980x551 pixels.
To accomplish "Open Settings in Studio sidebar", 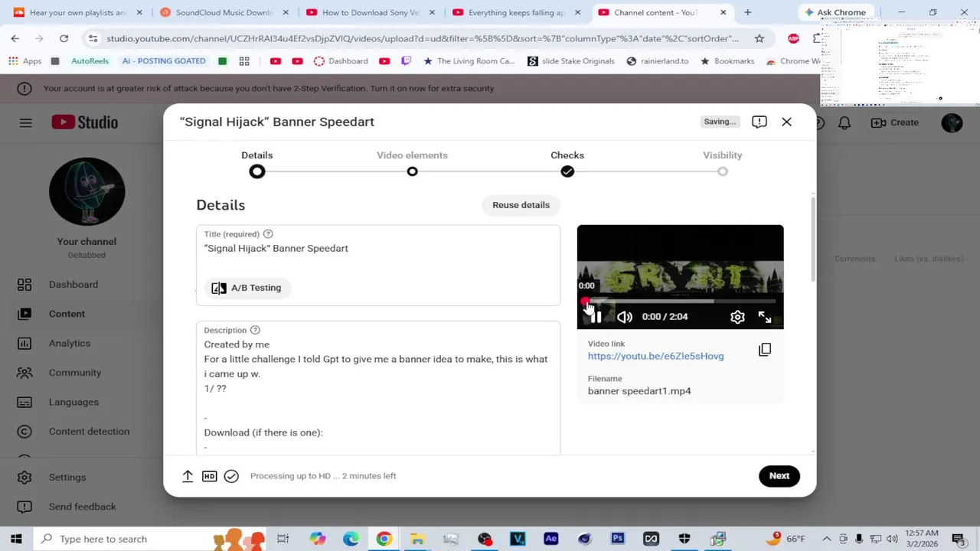I will pos(67,478).
